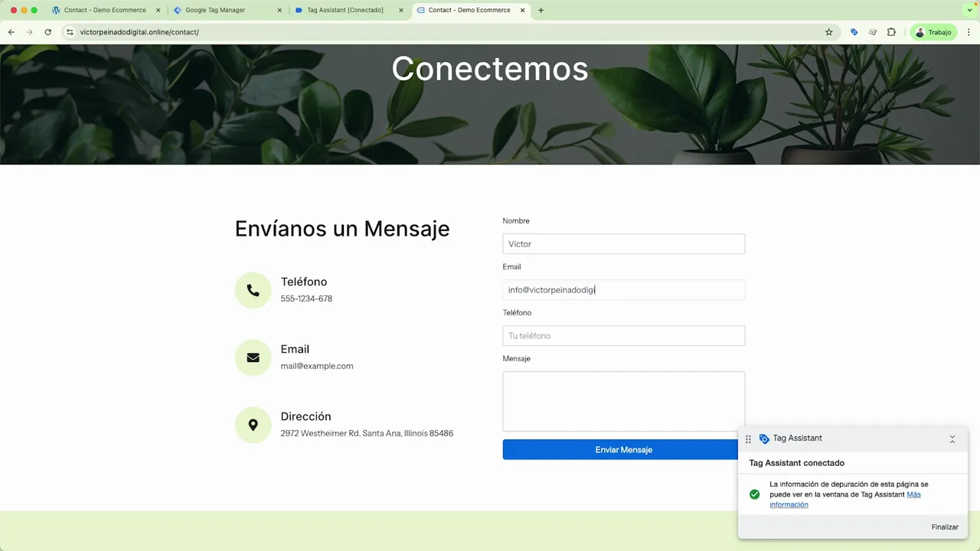Click the reading mode icon in the toolbar
The image size is (980, 551).
point(872,32)
